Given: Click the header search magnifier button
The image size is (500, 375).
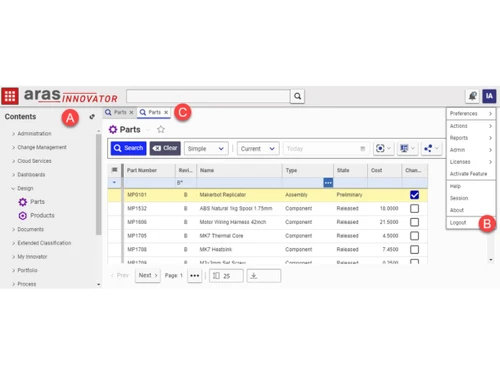Looking at the screenshot, I should pos(297,96).
